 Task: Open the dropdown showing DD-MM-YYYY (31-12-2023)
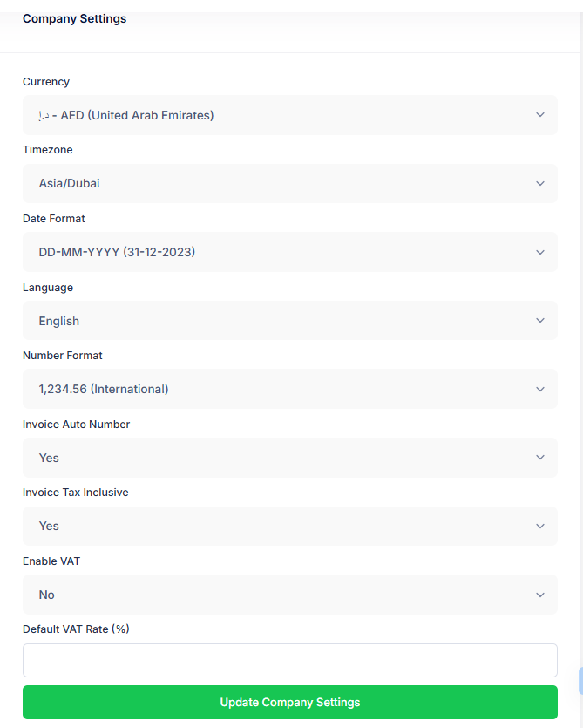[x=261, y=252]
